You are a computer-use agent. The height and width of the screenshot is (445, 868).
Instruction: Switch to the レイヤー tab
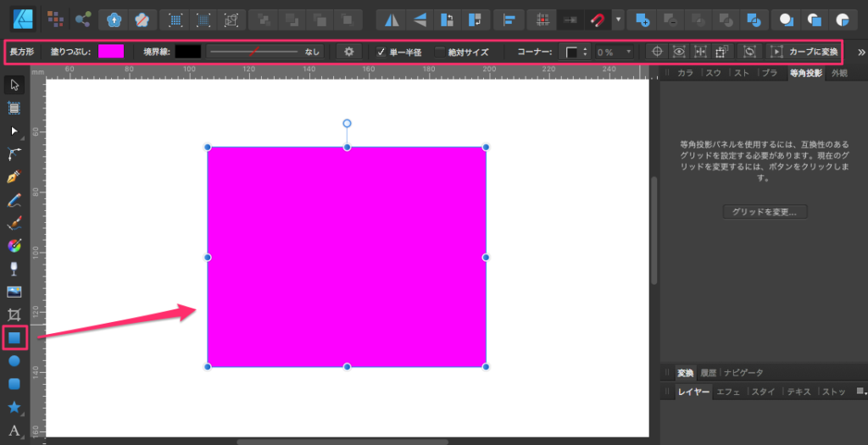click(x=692, y=392)
